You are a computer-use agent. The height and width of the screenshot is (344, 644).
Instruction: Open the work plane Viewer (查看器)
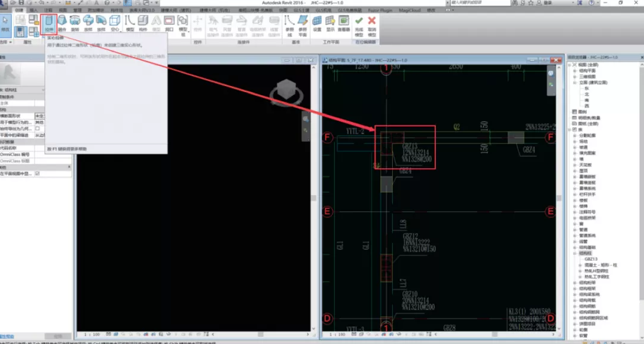pos(344,24)
